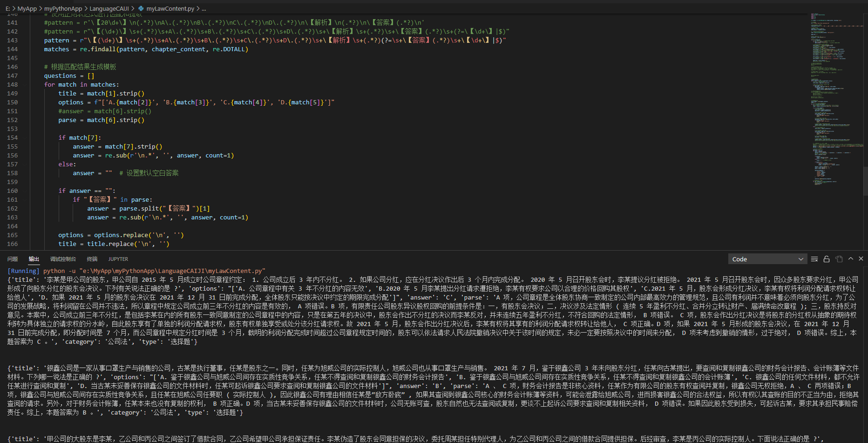Clear the output panel contents
Viewport: 868px width, 443px height.
coord(814,259)
